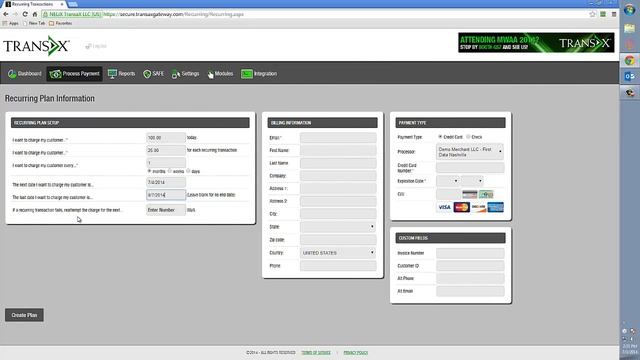Image resolution: width=640 pixels, height=360 pixels.
Task: Click the SAFE shield icon
Action: pyautogui.click(x=147, y=74)
